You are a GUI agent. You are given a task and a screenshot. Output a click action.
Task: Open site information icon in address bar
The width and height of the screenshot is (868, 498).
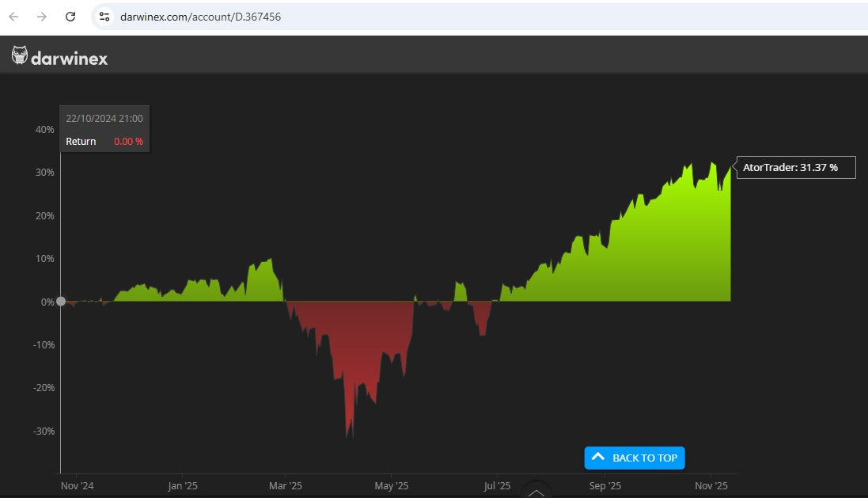pyautogui.click(x=104, y=17)
